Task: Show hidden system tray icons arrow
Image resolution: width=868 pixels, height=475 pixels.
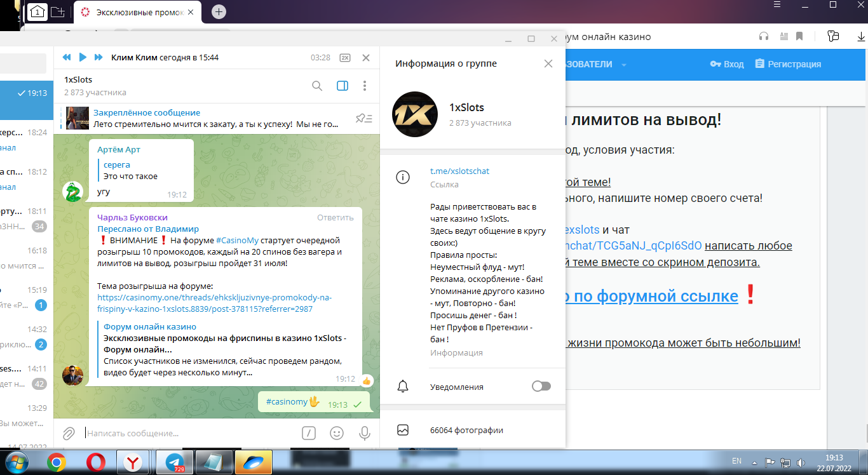Action: [754, 462]
